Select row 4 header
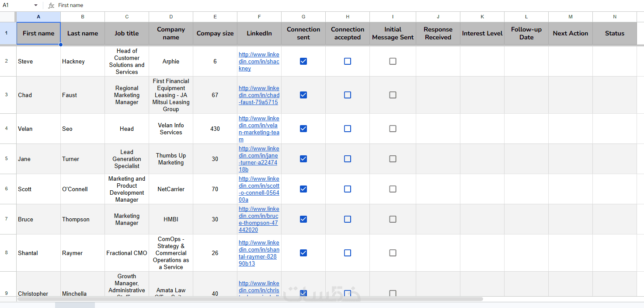The width and height of the screenshot is (644, 308). [6, 129]
